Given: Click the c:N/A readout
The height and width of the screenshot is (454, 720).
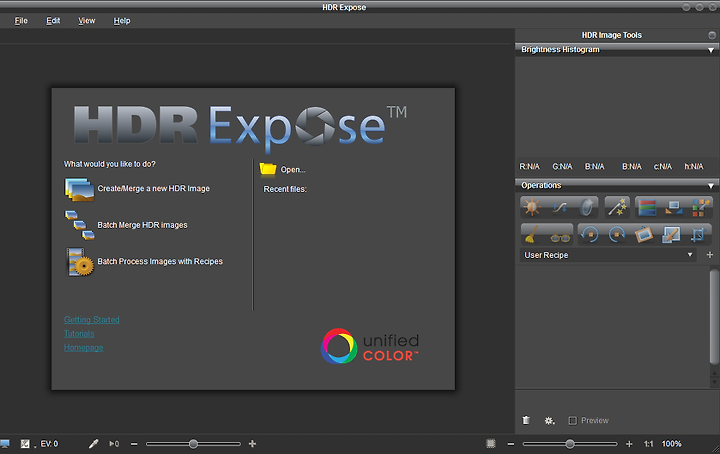Looking at the screenshot, I should [663, 166].
